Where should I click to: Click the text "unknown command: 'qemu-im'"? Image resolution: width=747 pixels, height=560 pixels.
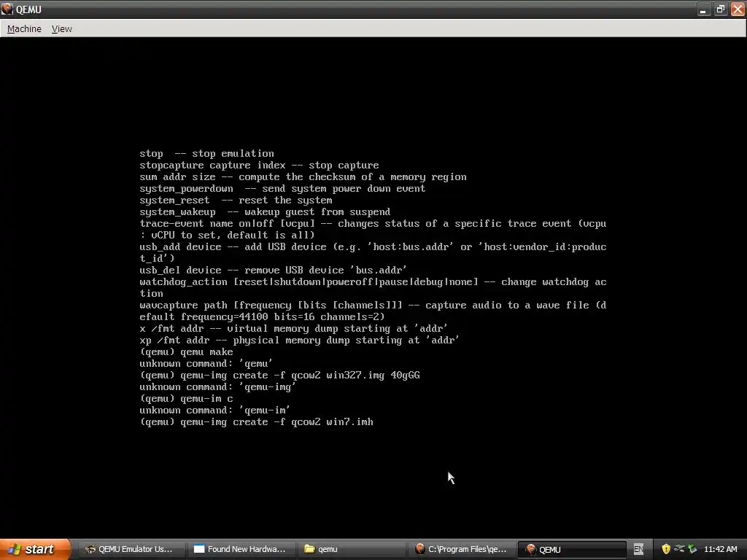[x=215, y=410]
